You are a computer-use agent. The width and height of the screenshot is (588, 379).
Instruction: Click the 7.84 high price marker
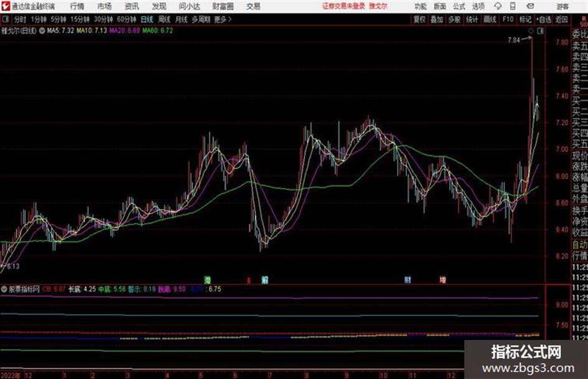[x=514, y=40]
